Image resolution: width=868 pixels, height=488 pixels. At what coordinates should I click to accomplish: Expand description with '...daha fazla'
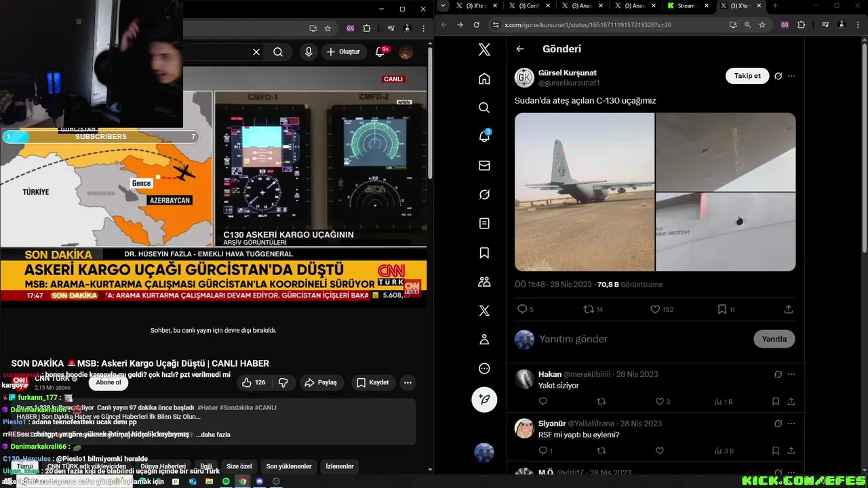214,434
